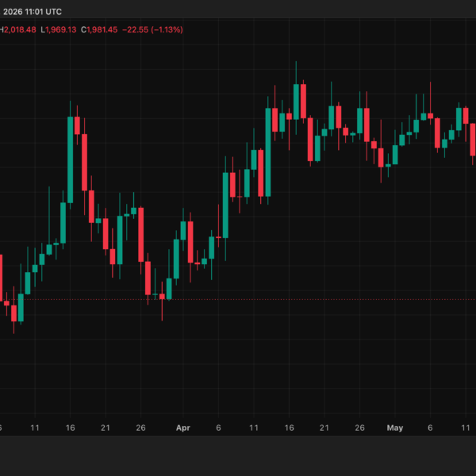The image size is (476, 476).
Task: Click the long red candle above March 26
Action: [x=141, y=235]
